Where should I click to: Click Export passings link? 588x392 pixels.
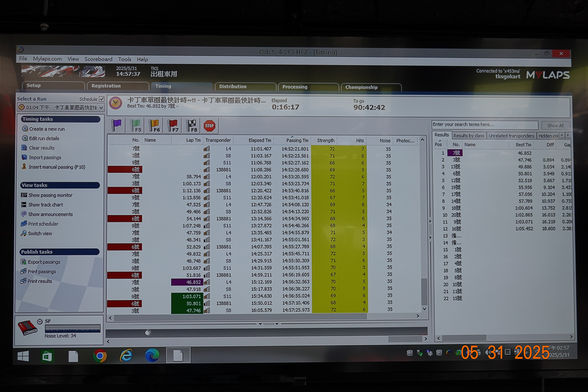[44, 262]
